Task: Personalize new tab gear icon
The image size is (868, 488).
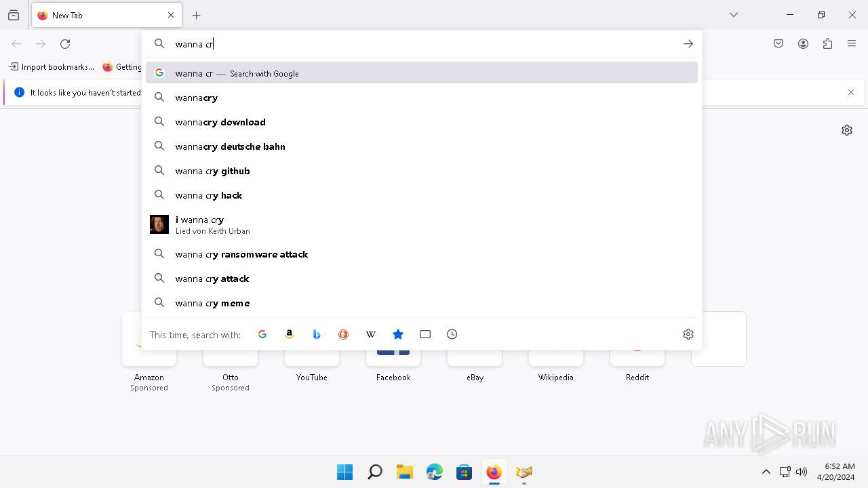Action: click(847, 130)
